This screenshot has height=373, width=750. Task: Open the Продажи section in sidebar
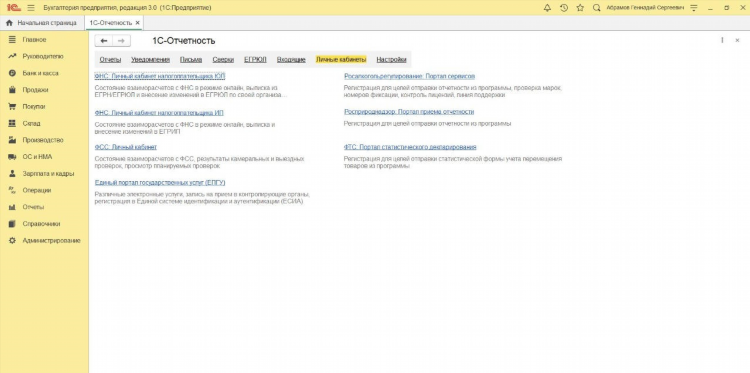[35, 90]
